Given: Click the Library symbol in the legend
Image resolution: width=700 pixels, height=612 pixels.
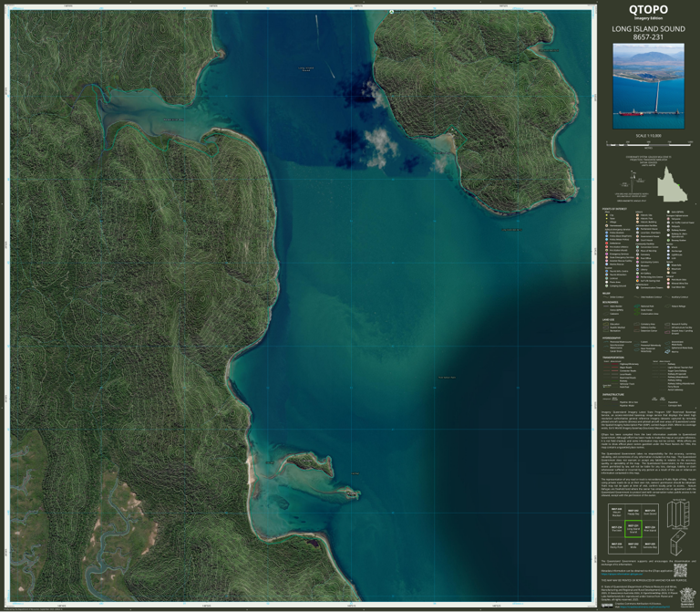Looking at the screenshot, I should pyautogui.click(x=637, y=269).
